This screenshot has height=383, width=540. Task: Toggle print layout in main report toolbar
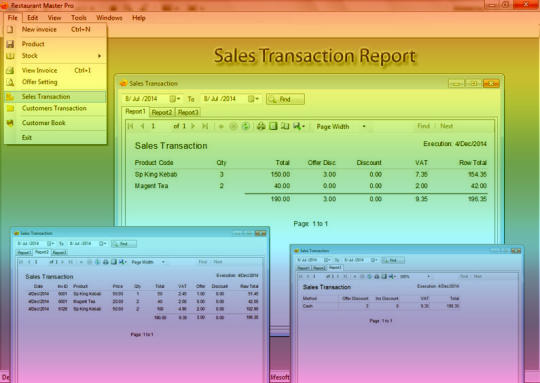point(273,126)
